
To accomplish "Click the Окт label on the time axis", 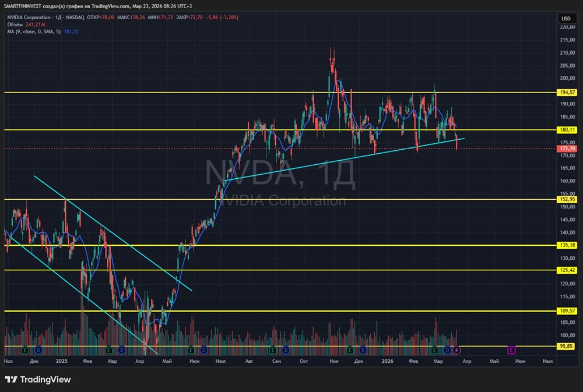I will pyautogui.click(x=304, y=361).
